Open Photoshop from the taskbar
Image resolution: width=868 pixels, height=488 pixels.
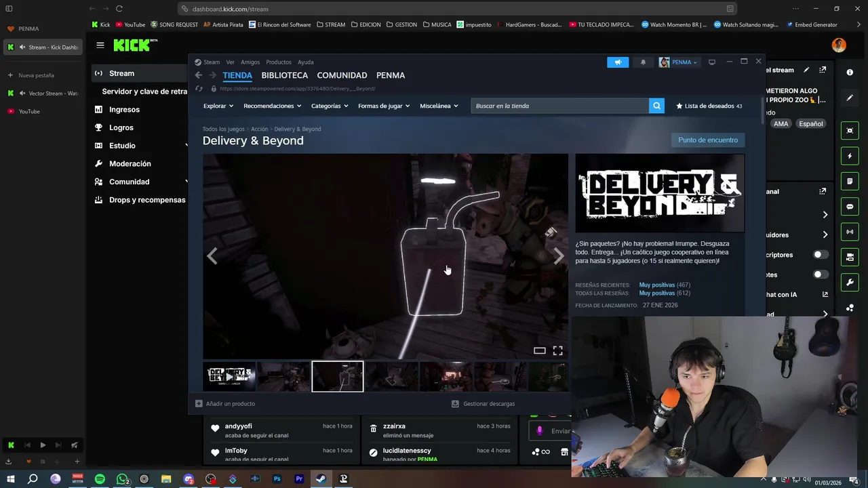277,479
